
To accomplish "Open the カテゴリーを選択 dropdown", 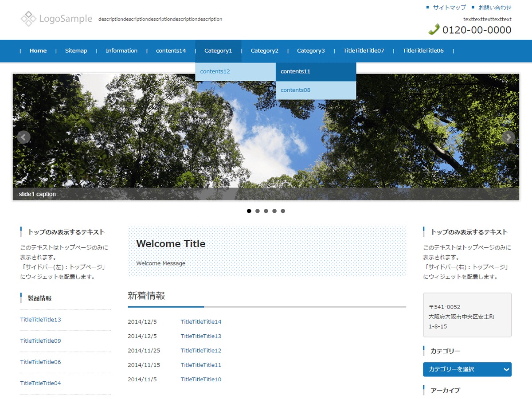I will click(467, 369).
